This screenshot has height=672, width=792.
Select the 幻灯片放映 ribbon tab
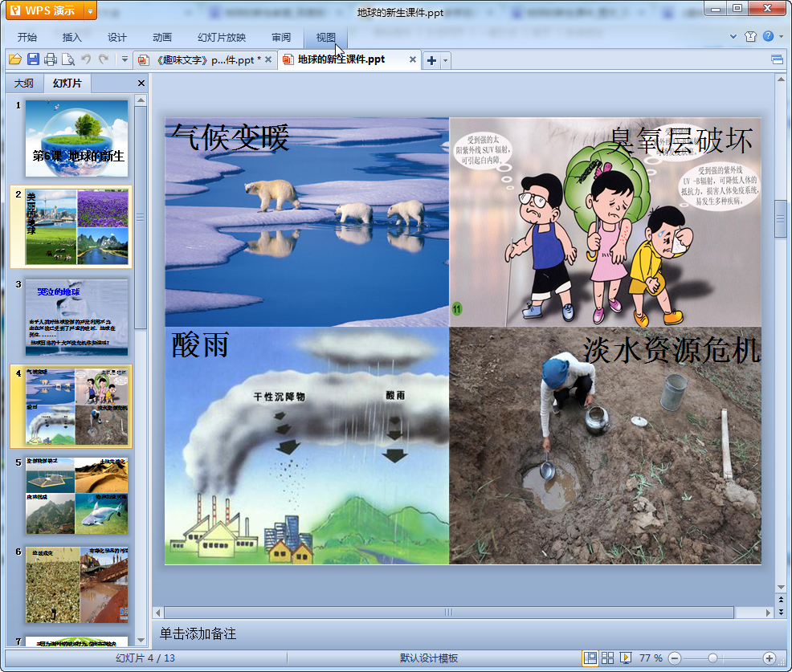pos(222,38)
